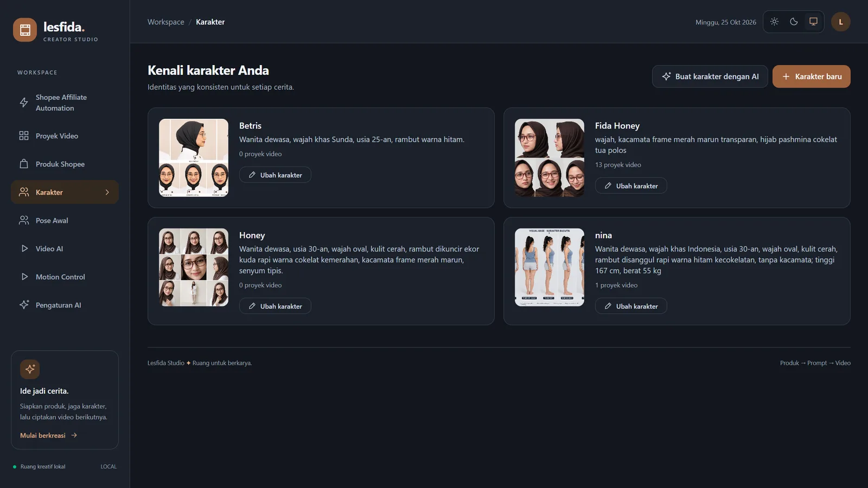868x488 pixels.
Task: Open the Betris character thumbnail
Action: 194,158
